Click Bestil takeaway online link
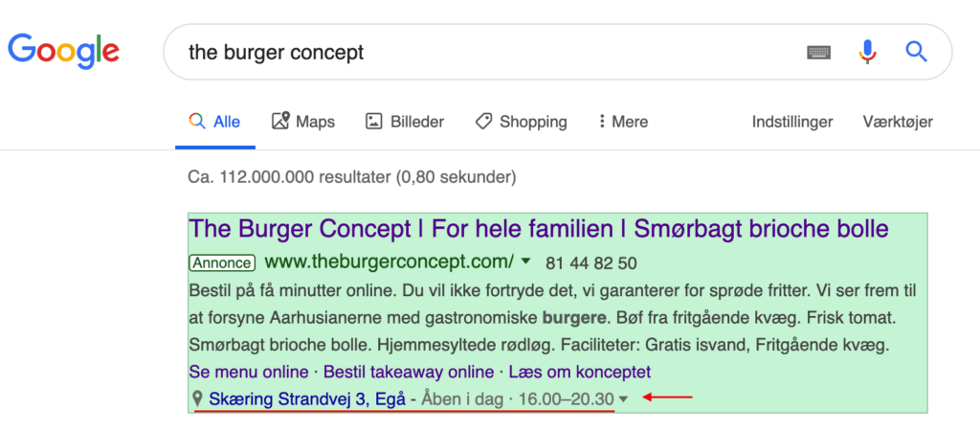The image size is (980, 432). (x=409, y=372)
